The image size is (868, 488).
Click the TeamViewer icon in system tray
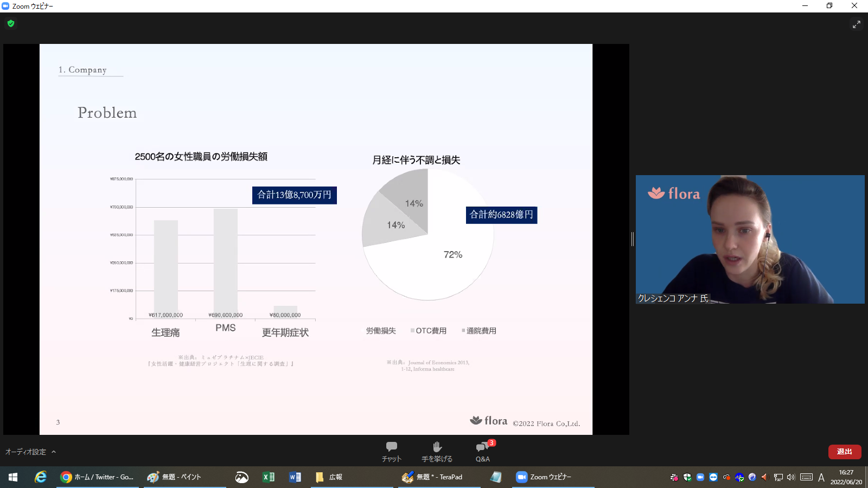[x=713, y=477]
